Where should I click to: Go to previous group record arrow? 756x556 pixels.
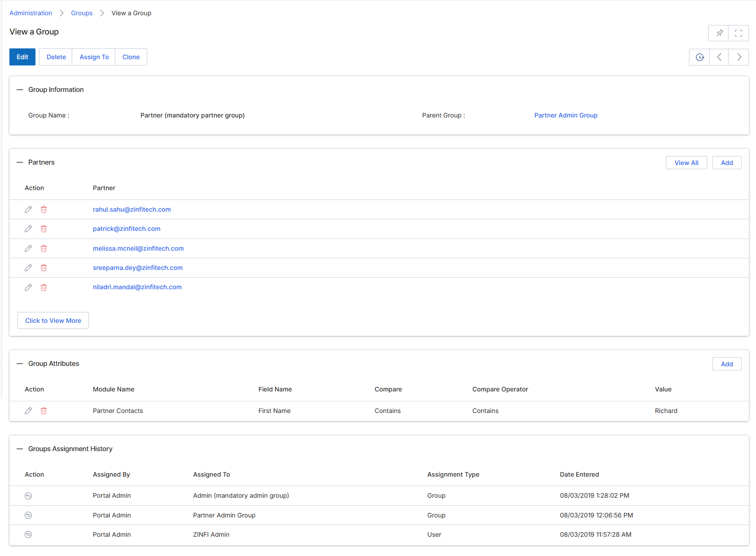(719, 57)
